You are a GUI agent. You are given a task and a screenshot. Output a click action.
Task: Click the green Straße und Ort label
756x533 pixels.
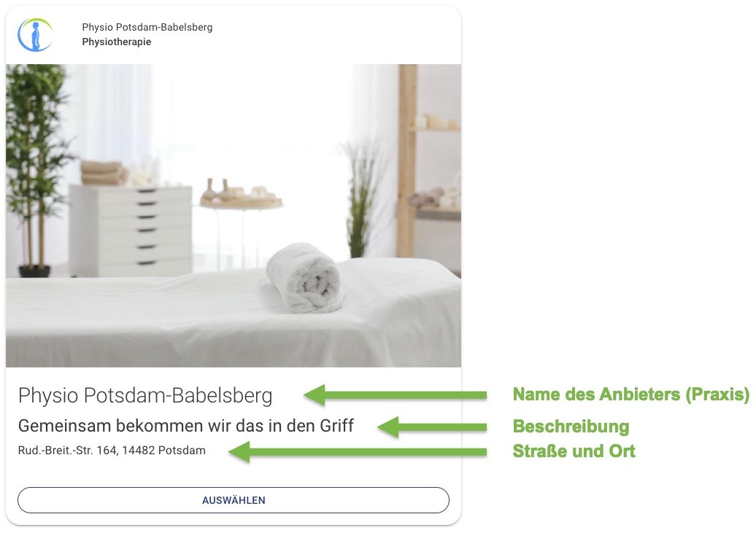tap(574, 451)
